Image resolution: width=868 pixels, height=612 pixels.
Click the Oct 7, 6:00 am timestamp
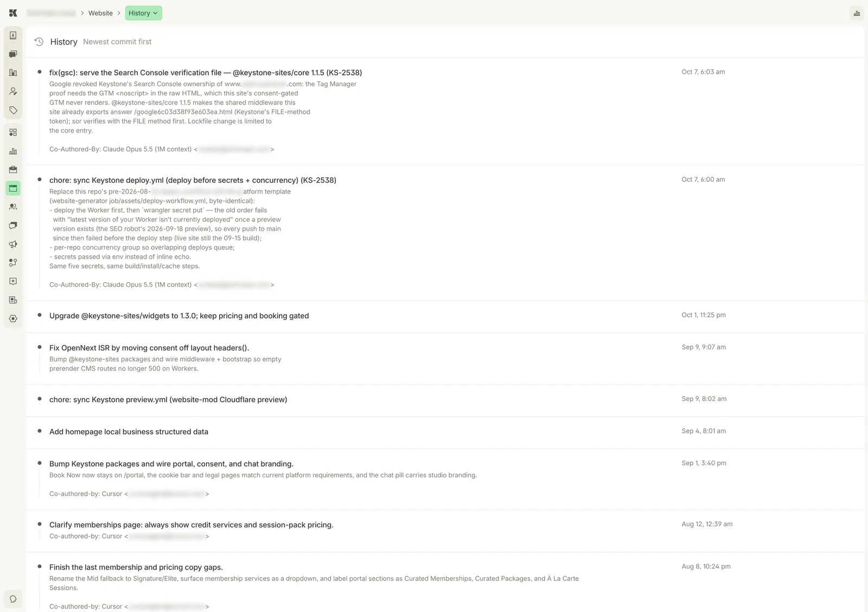pyautogui.click(x=703, y=179)
